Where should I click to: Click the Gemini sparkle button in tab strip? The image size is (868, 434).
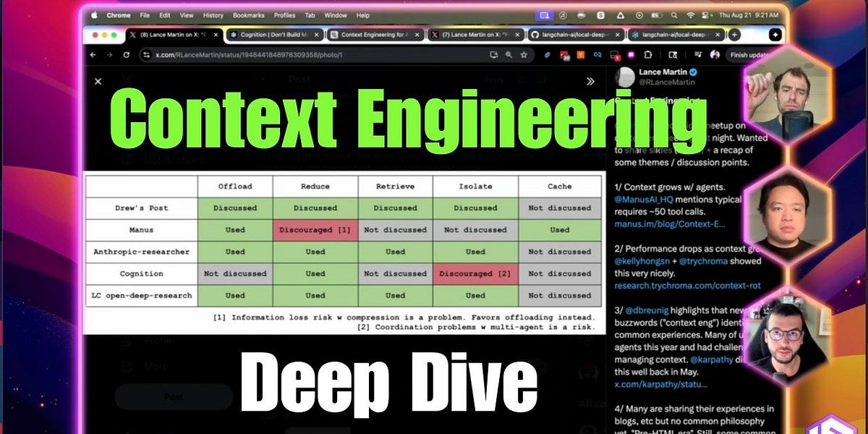coord(775,34)
